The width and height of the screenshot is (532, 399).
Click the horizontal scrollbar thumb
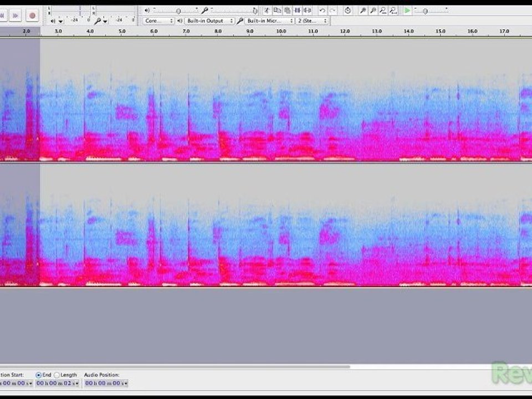[175, 367]
